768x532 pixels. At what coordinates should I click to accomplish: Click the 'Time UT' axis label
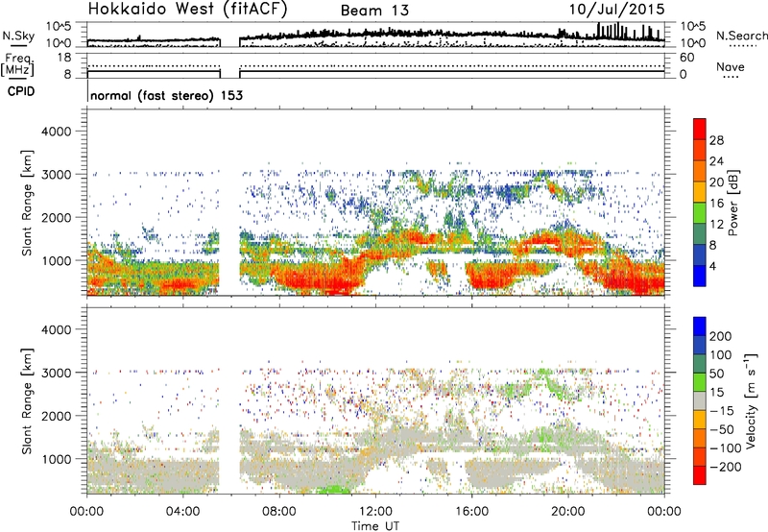coord(375,525)
